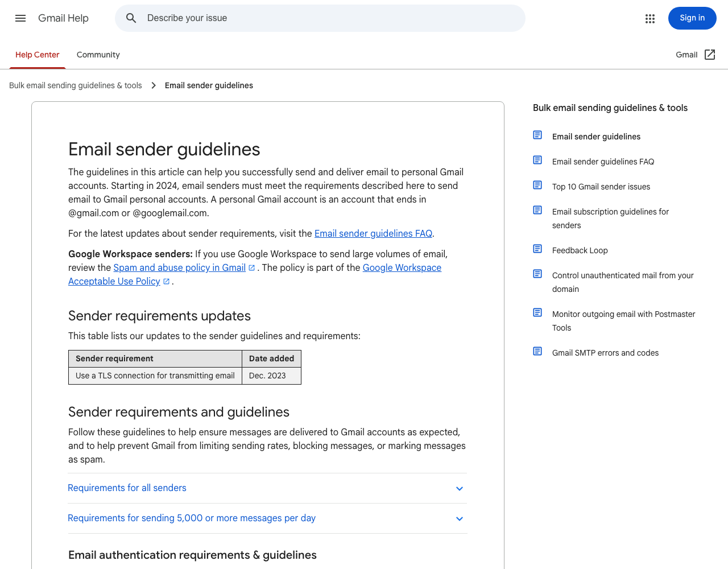This screenshot has width=728, height=569.
Task: Click the Email sender guidelines breadcrumb
Action: pos(209,85)
